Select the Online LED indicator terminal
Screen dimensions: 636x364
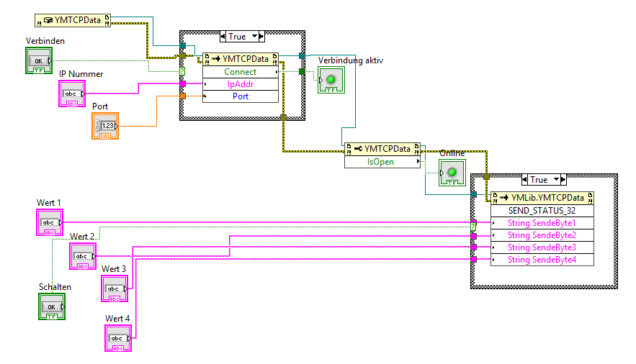[452, 173]
